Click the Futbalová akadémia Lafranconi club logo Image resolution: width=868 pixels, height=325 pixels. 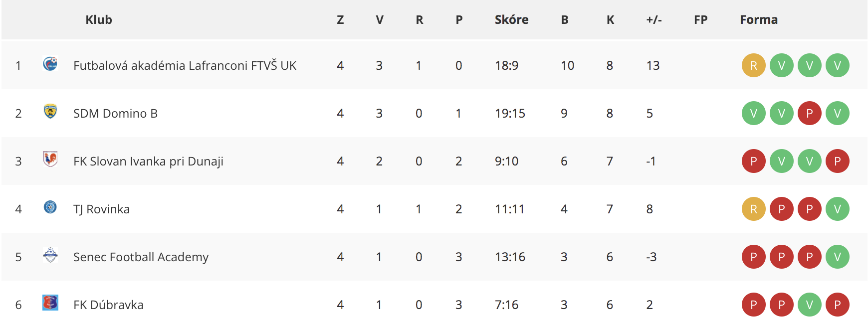coord(50,63)
